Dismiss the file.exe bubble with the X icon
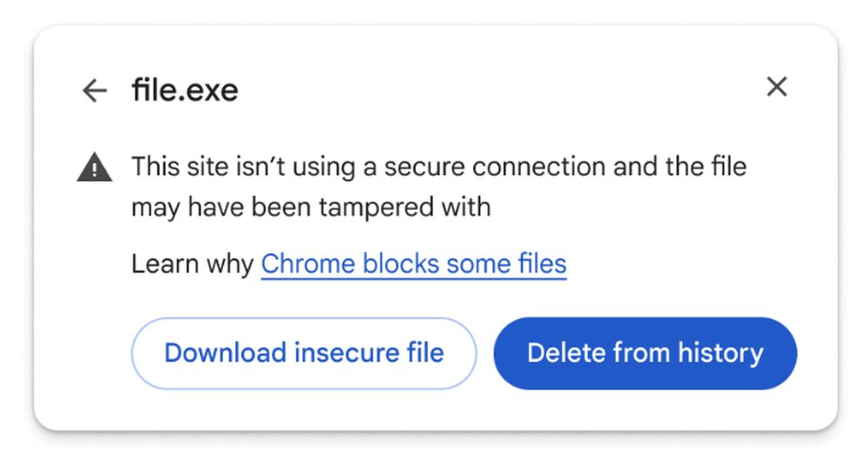868x458 pixels. (776, 87)
